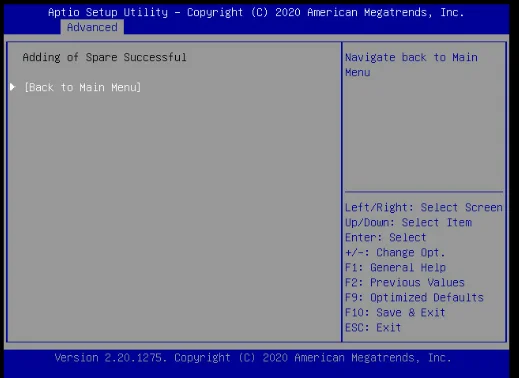
Task: Click the 'F1: General Help' hint
Action: 395,267
